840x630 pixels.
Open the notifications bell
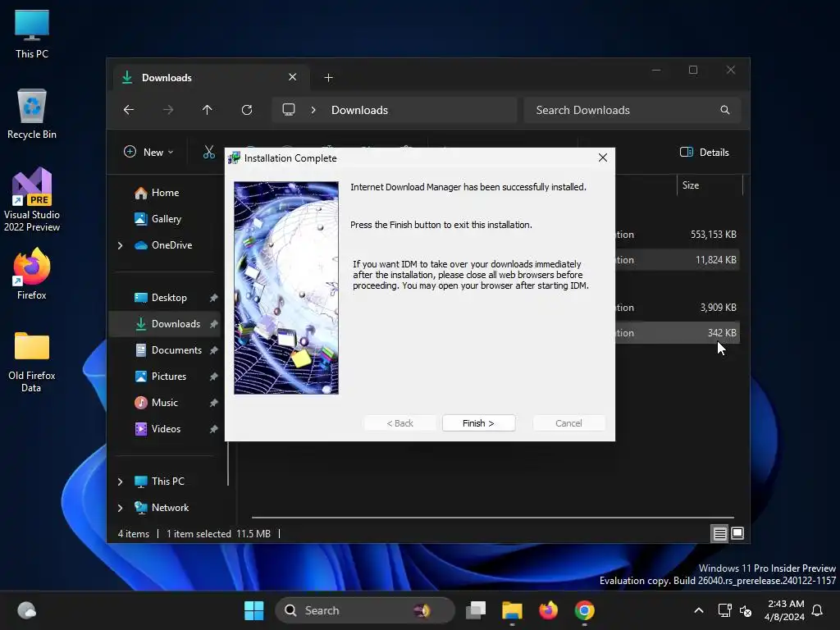click(817, 610)
